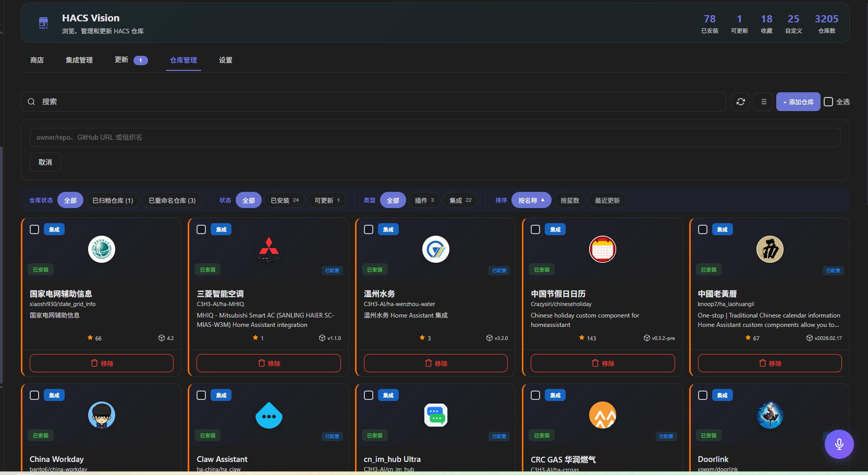
Task: Remove 三菱智能空调 with 移除 button
Action: (x=268, y=363)
